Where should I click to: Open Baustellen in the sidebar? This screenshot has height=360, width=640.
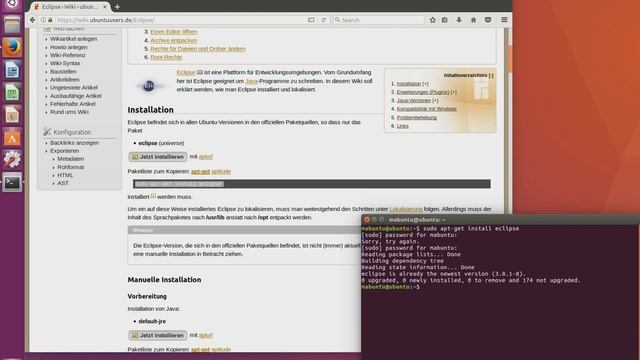pyautogui.click(x=63, y=71)
